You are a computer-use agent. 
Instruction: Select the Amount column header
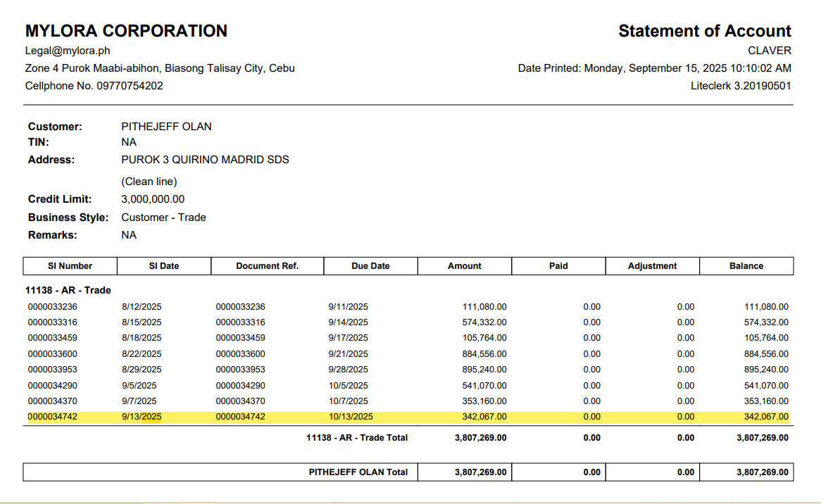(x=465, y=266)
